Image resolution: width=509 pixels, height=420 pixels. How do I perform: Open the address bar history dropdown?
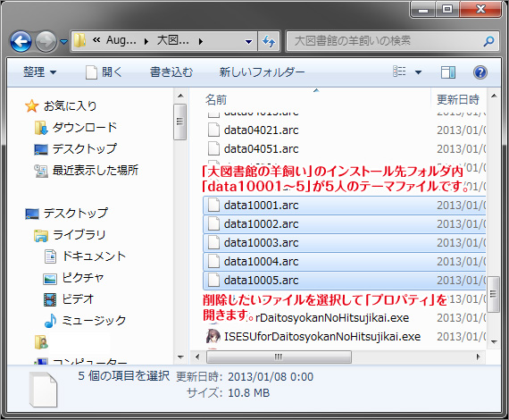tap(248, 42)
